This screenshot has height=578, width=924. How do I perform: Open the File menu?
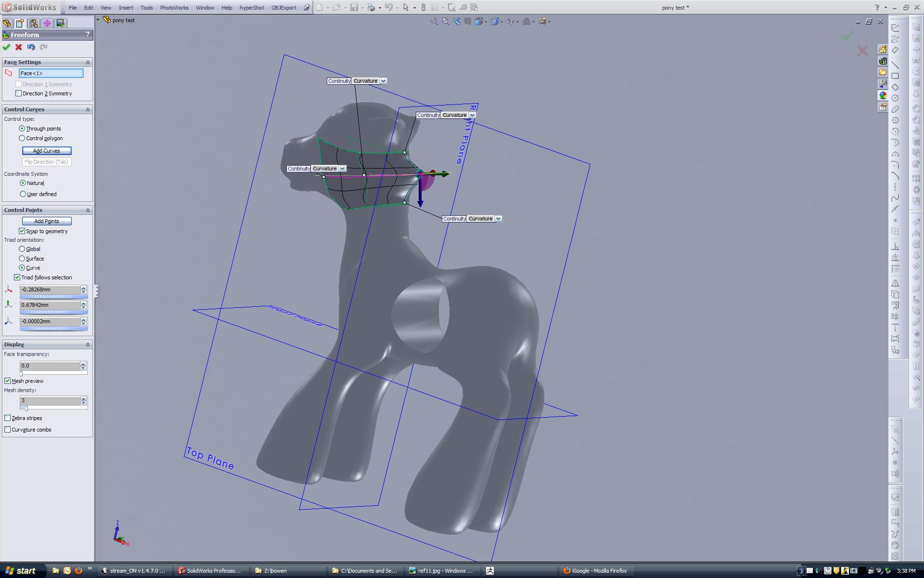click(73, 8)
